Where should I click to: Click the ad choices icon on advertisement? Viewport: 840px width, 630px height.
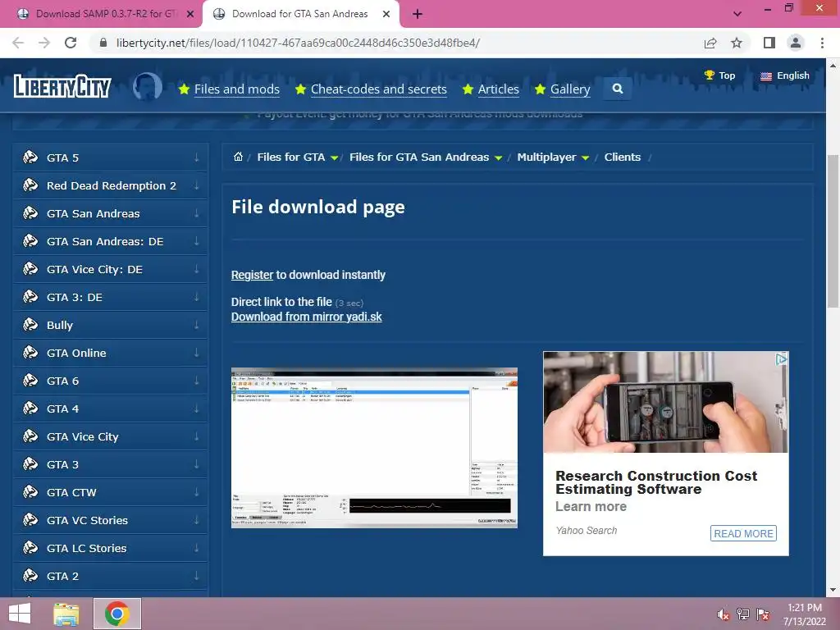click(x=782, y=359)
